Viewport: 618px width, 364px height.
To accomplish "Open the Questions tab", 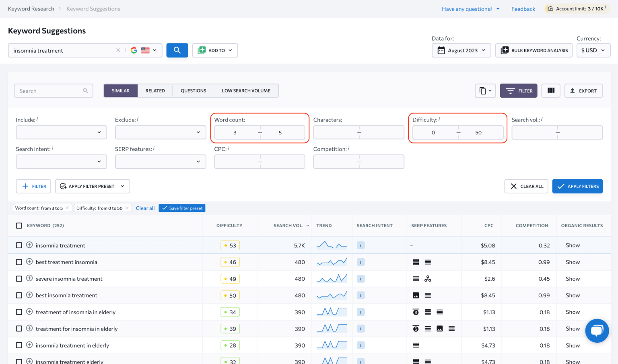I will click(193, 90).
